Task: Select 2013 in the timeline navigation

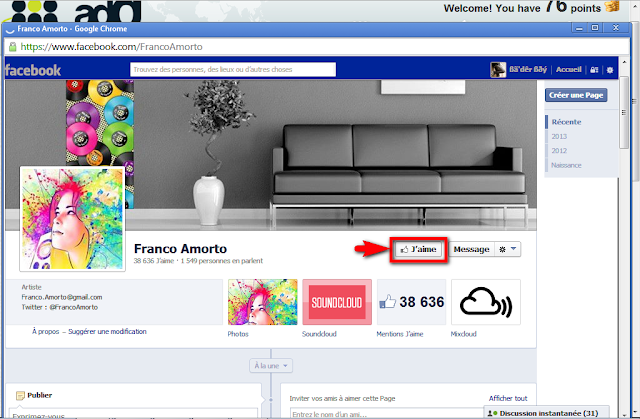Action: [x=558, y=136]
